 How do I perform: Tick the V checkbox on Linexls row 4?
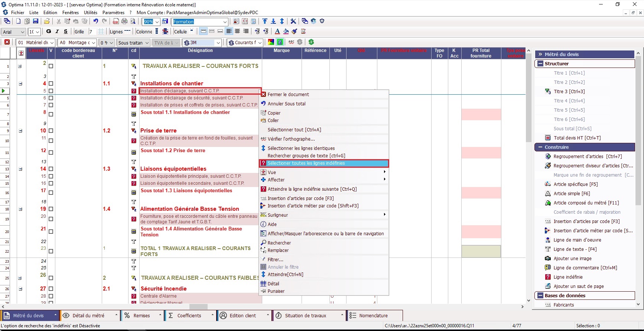pos(51,84)
